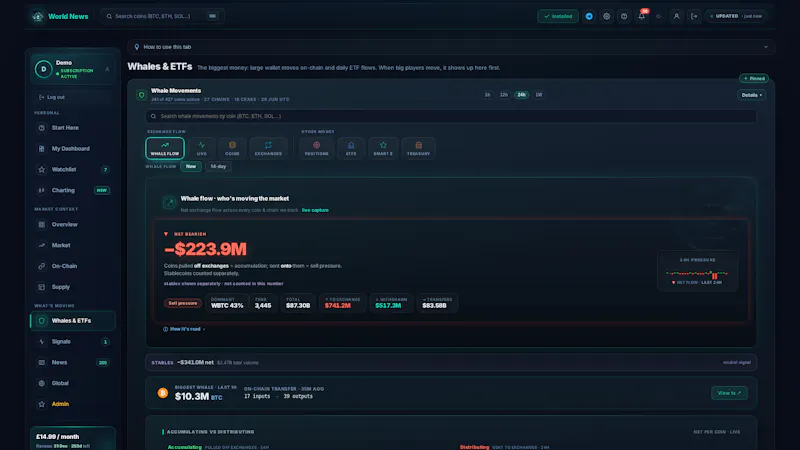Expand the How to use this tab chevron
The image size is (800, 450).
click(x=766, y=47)
